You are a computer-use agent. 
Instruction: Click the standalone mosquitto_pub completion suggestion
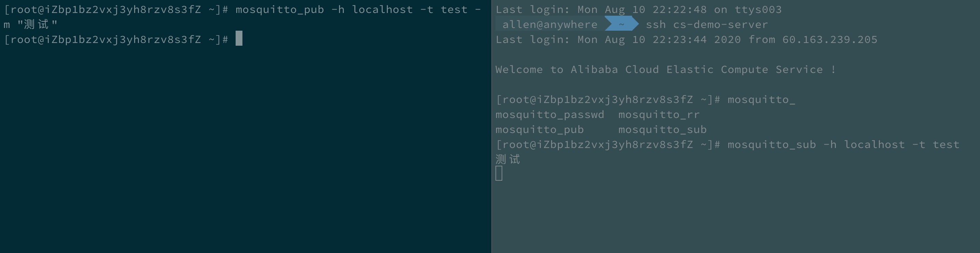(540, 130)
